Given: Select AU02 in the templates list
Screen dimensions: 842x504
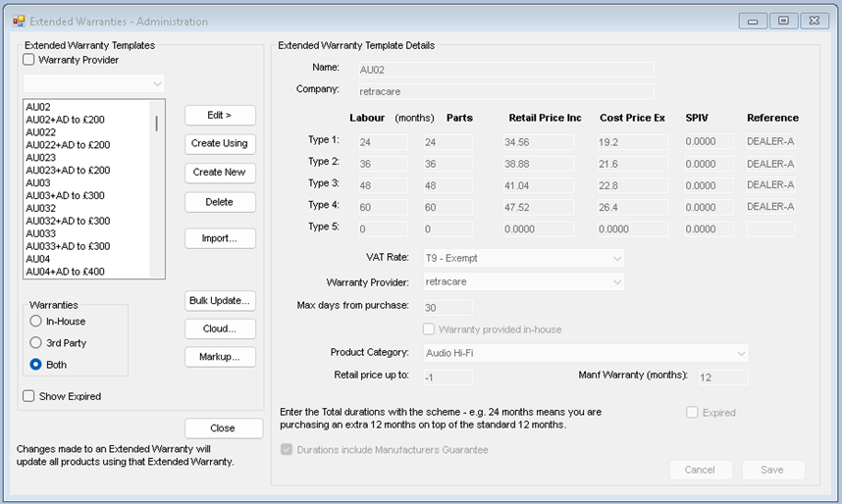Looking at the screenshot, I should (x=38, y=107).
